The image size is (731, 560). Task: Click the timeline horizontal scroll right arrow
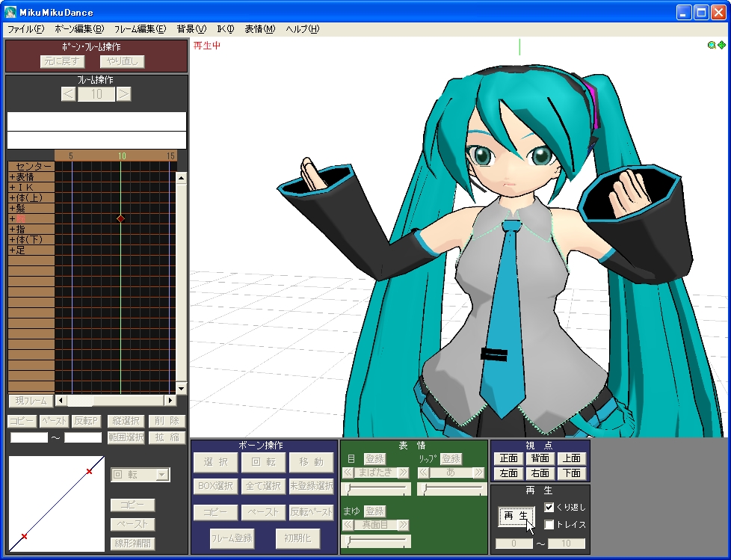point(170,400)
